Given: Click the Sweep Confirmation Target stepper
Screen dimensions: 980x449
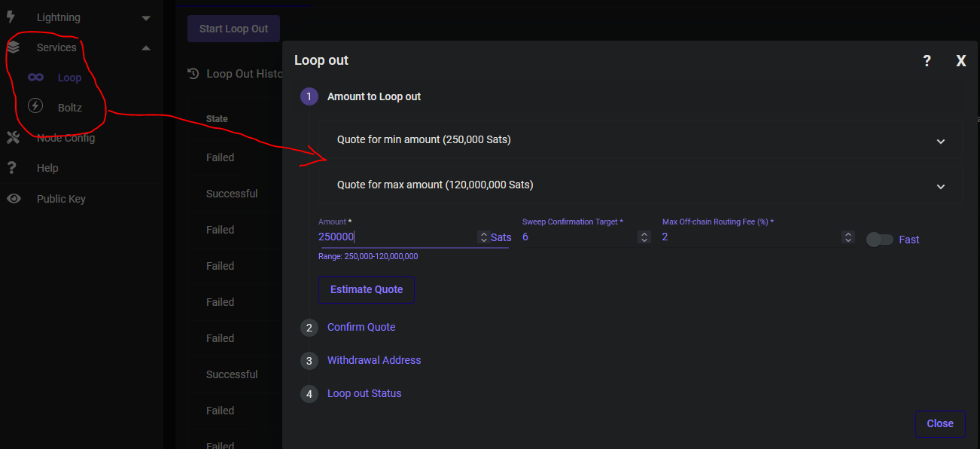Looking at the screenshot, I should [x=644, y=237].
